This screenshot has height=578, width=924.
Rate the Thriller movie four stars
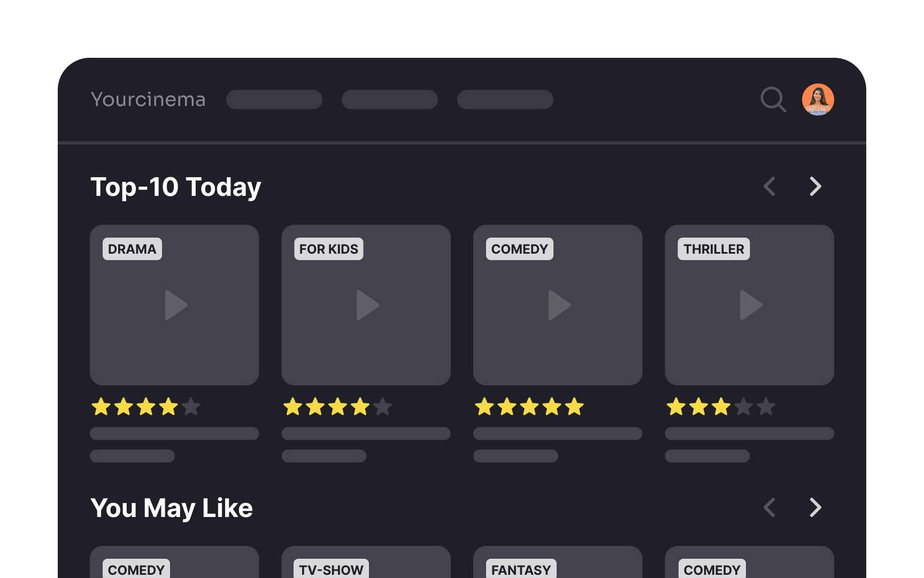pyautogui.click(x=744, y=407)
